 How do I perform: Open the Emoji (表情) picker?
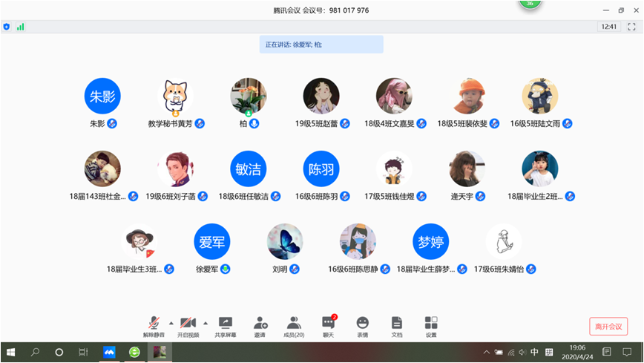tap(362, 325)
